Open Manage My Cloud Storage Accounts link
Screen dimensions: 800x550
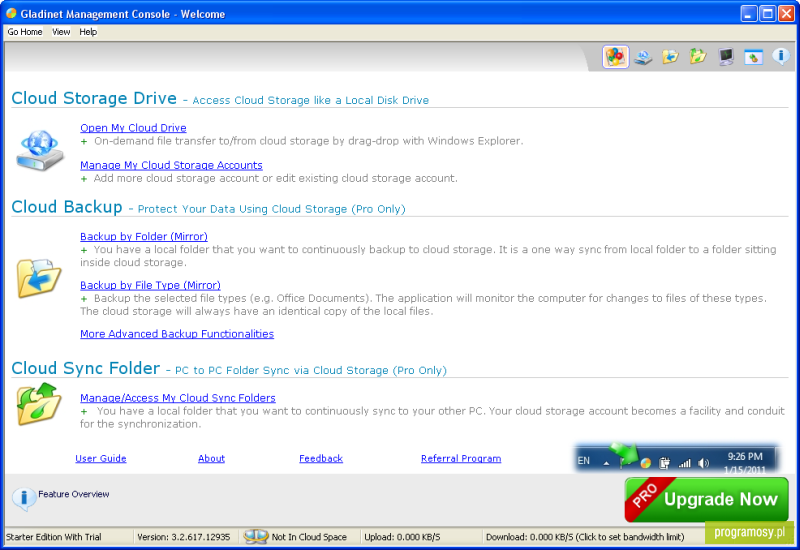[x=171, y=165]
